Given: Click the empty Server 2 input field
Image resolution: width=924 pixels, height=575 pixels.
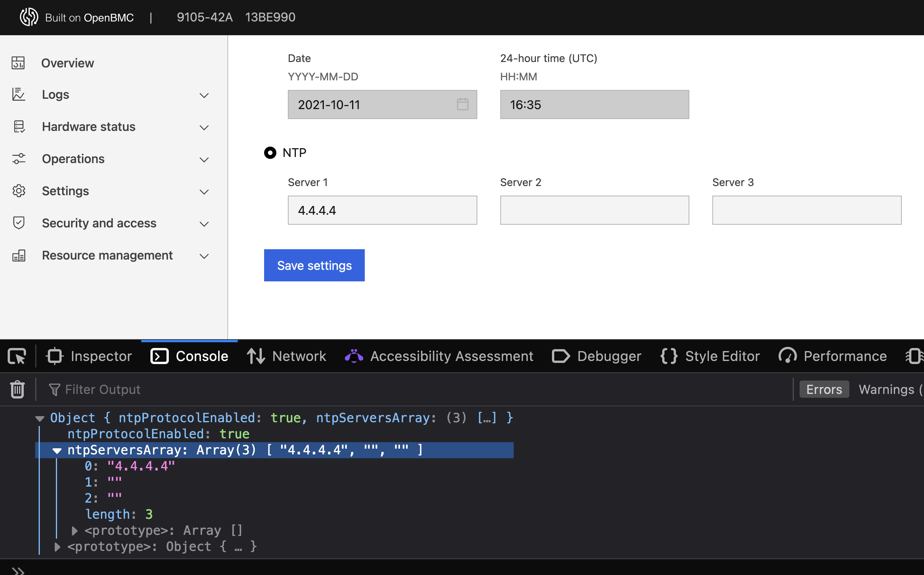Looking at the screenshot, I should (594, 210).
